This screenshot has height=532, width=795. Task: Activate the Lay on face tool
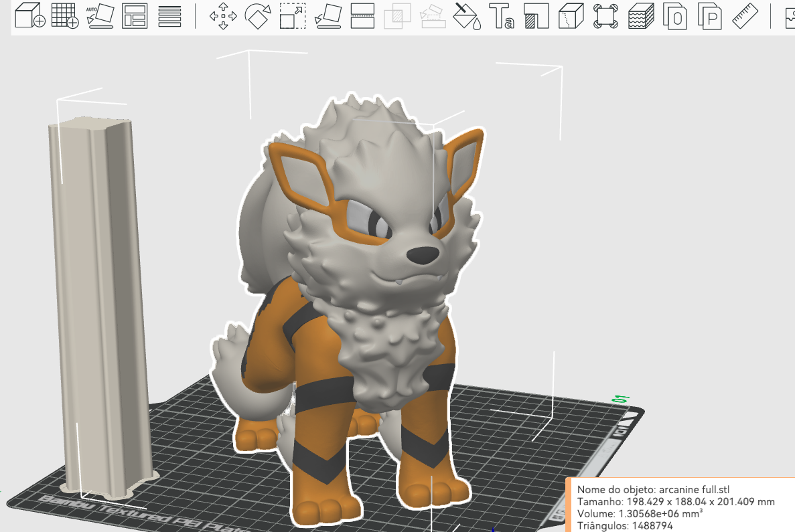pyautogui.click(x=328, y=15)
